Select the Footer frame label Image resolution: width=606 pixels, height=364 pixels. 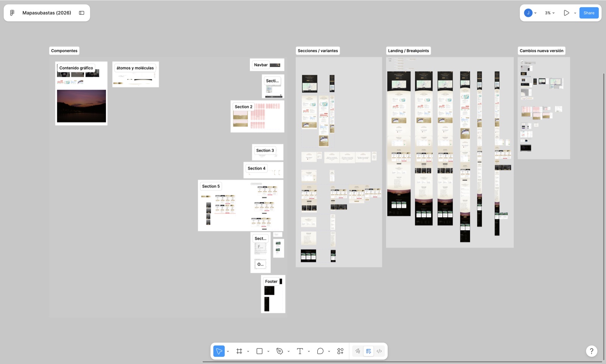pos(271,282)
